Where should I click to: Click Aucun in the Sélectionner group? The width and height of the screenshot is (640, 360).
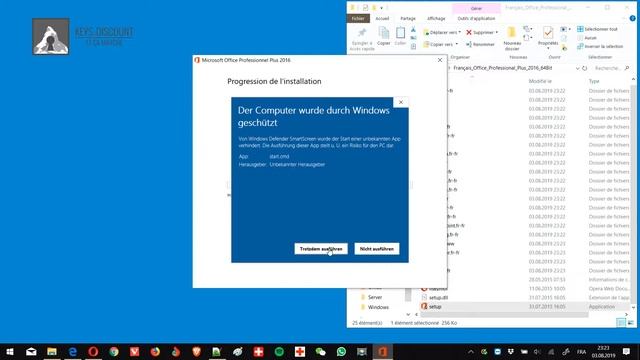pos(587,38)
